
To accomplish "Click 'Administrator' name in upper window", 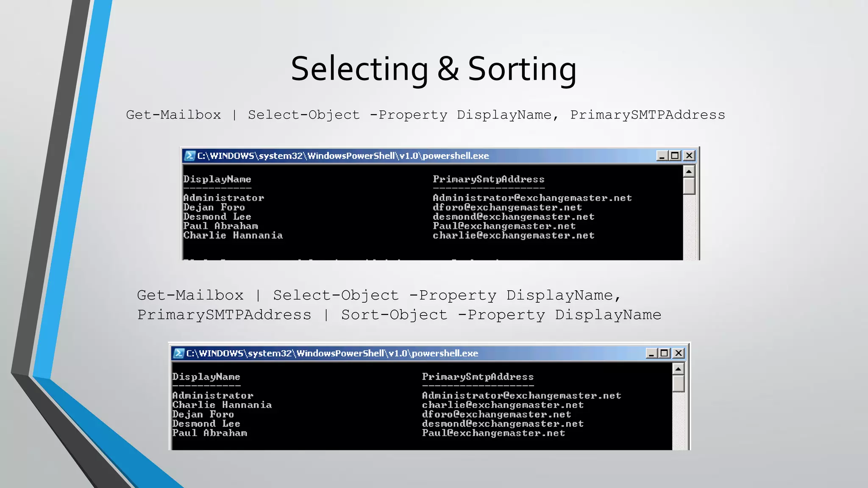I will tap(224, 198).
